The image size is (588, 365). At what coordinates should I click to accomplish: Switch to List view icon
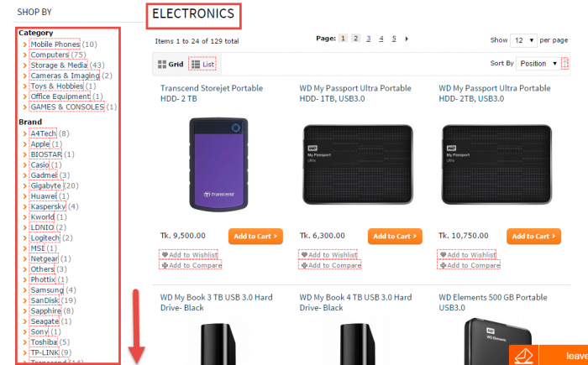(x=196, y=64)
